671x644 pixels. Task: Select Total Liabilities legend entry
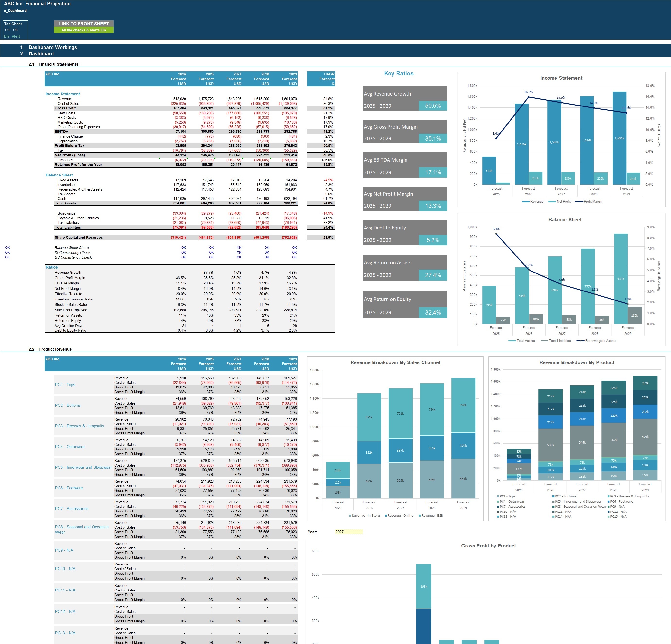[x=556, y=341]
